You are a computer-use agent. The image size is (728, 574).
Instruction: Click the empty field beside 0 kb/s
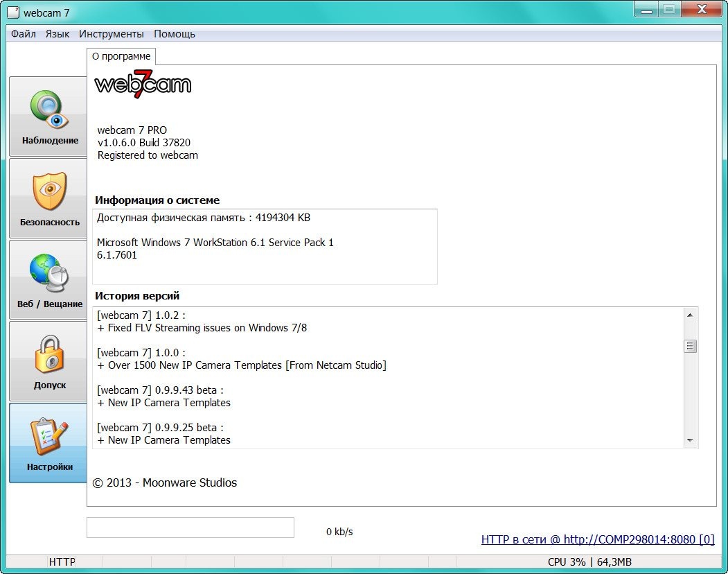click(x=190, y=528)
